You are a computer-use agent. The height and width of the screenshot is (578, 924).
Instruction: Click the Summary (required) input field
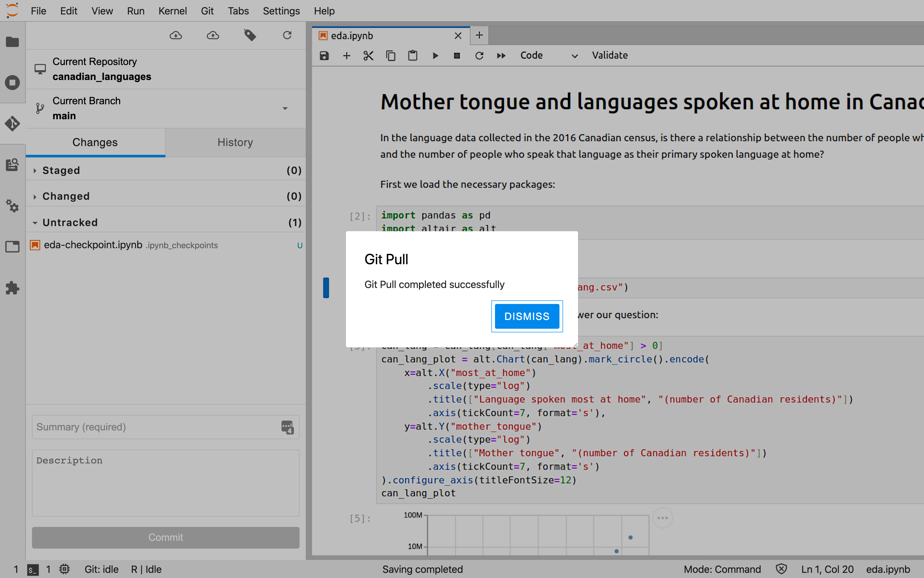[x=166, y=427]
